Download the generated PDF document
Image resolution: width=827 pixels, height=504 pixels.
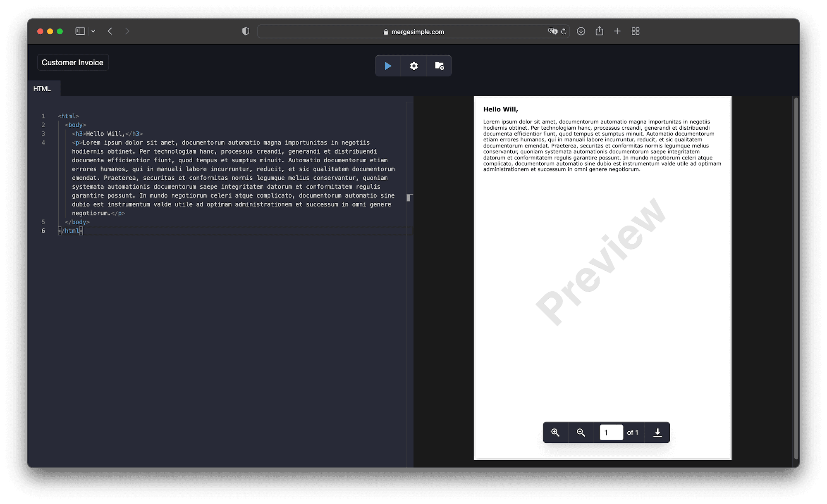(657, 433)
